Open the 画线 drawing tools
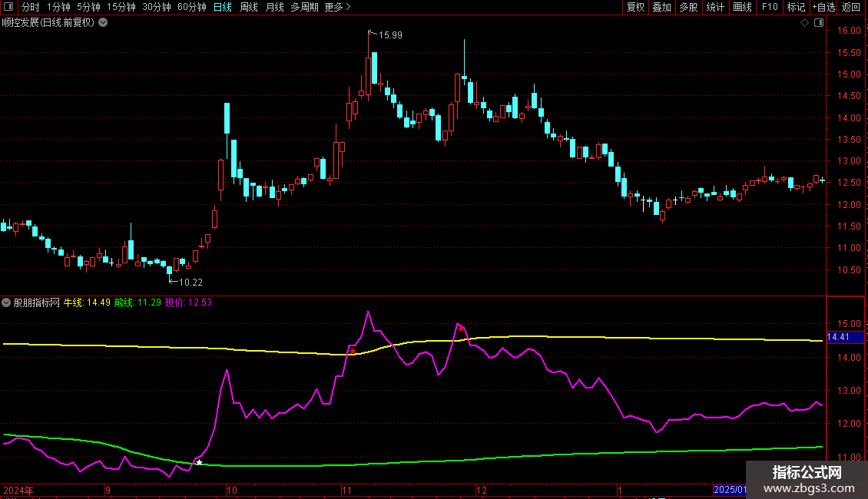Viewport: 868px width, 499px height. pos(742,7)
